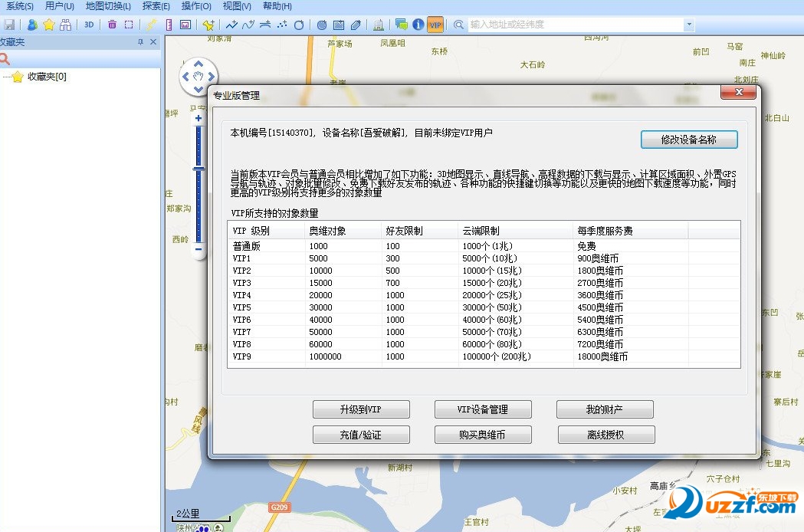Select the VIP9 table row
This screenshot has width=804, height=532.
tap(484, 356)
